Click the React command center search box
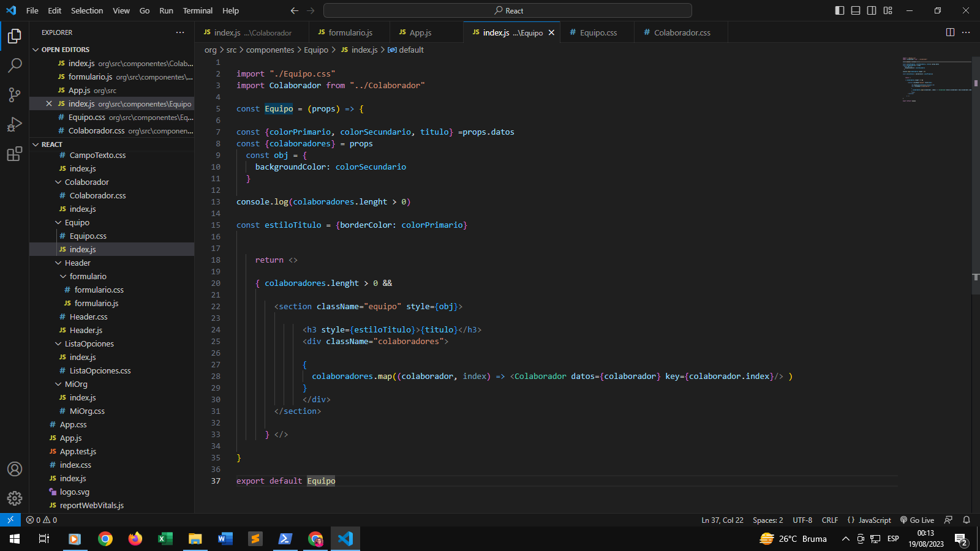 pyautogui.click(x=508, y=10)
